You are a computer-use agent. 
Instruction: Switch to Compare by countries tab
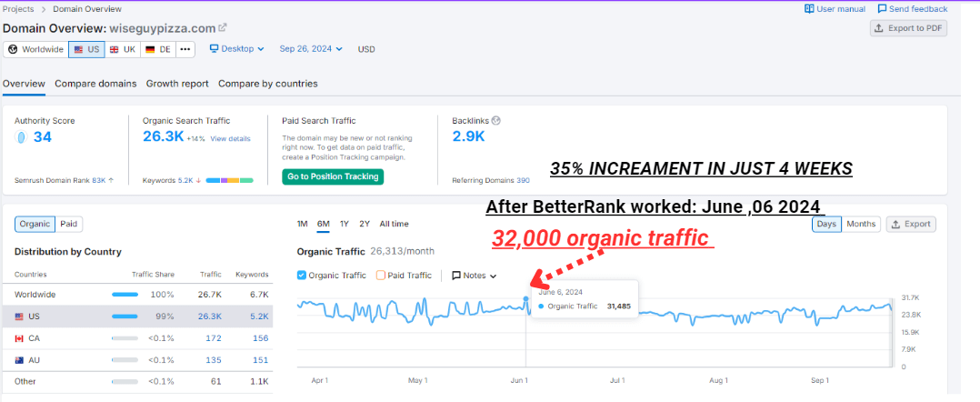pyautogui.click(x=267, y=84)
